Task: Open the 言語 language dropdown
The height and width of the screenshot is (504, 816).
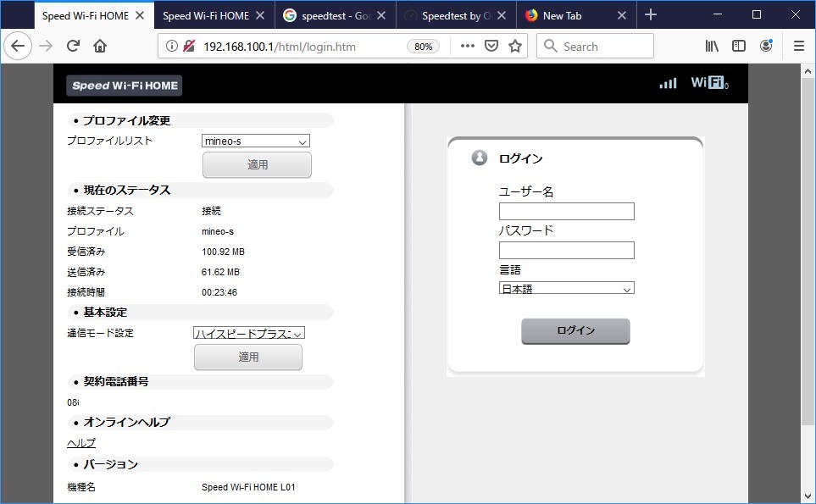Action: 566,289
